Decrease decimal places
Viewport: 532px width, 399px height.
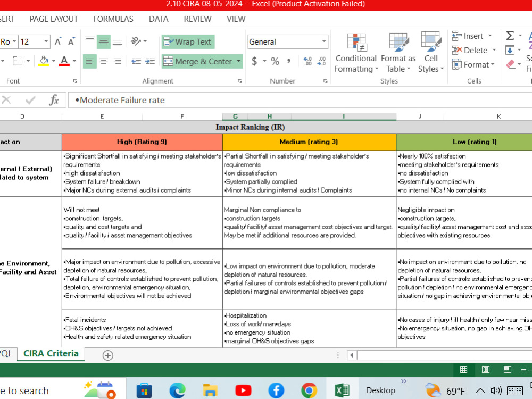[322, 61]
